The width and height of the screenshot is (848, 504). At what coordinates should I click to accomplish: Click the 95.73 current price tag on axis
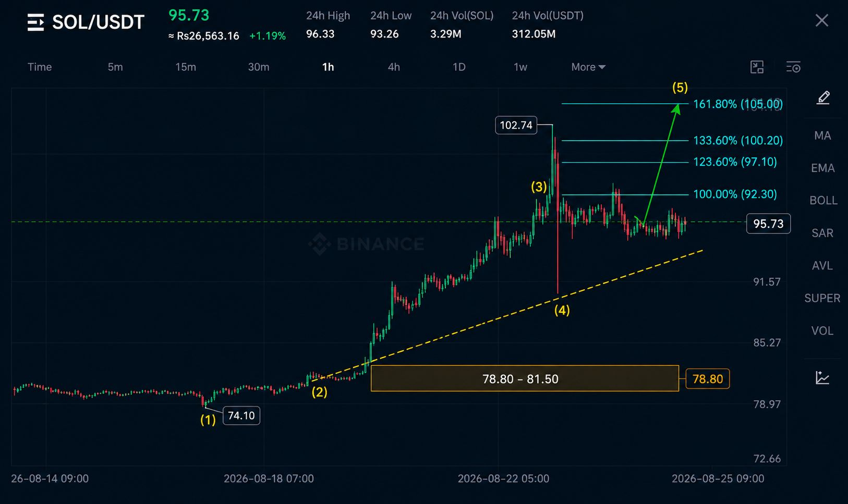(x=768, y=224)
